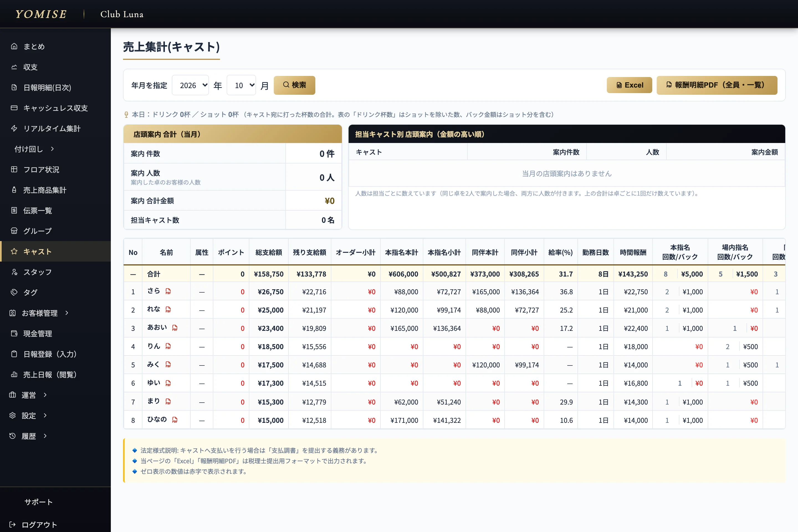Open 日報登録（入力） in the sidebar
The height and width of the screenshot is (532, 798).
point(55,354)
